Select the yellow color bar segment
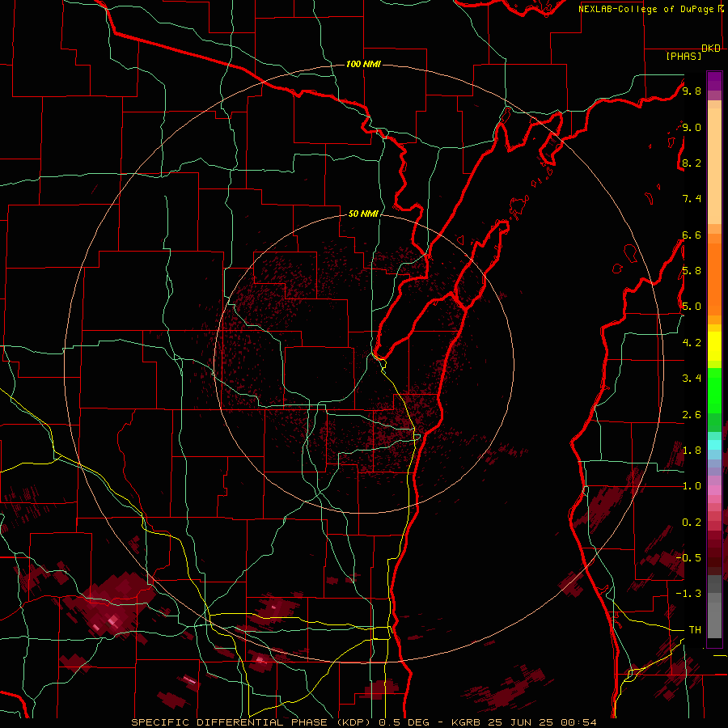The height and width of the screenshot is (728, 728). tap(714, 346)
